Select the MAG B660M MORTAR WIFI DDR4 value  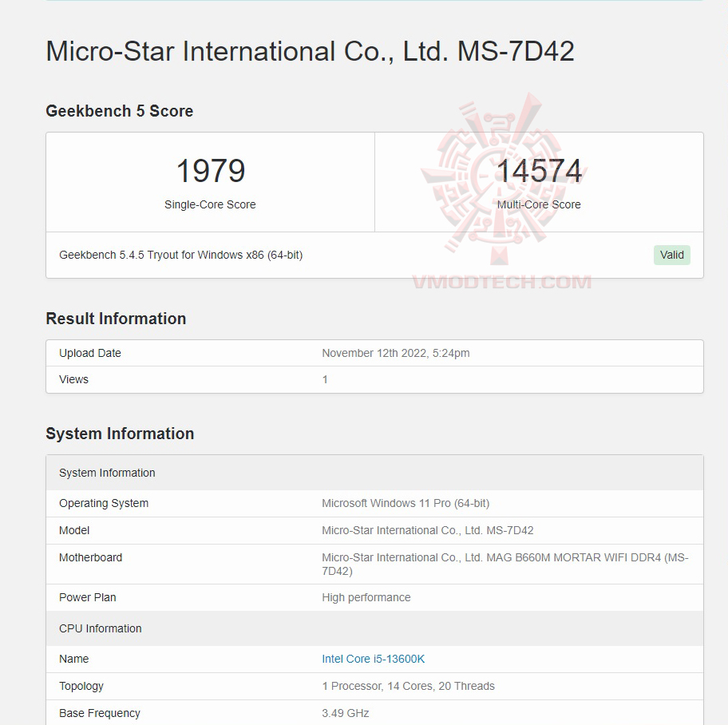pos(505,564)
